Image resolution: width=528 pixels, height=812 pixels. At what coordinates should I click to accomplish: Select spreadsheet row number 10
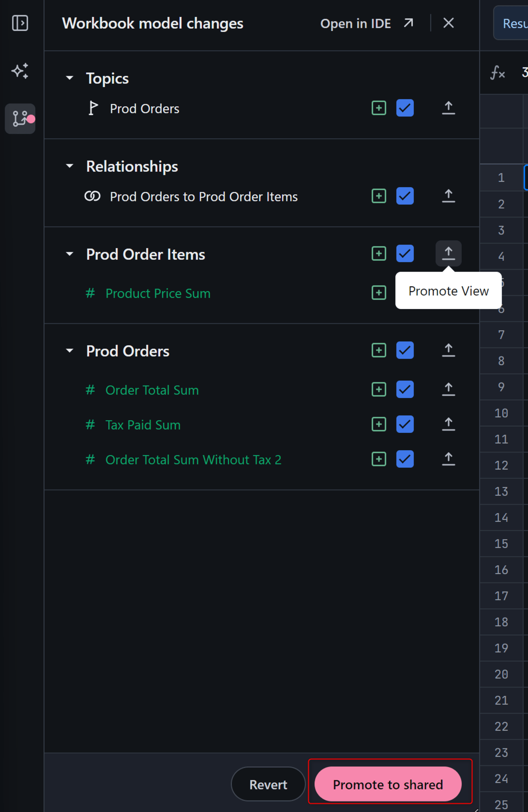click(x=501, y=413)
